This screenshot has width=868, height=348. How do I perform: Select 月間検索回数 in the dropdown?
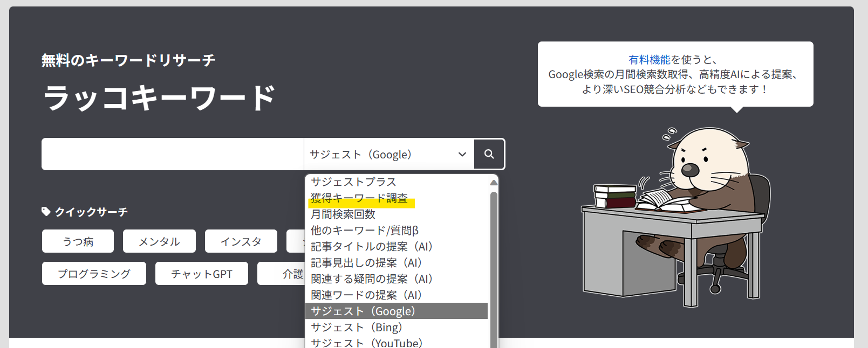click(343, 214)
